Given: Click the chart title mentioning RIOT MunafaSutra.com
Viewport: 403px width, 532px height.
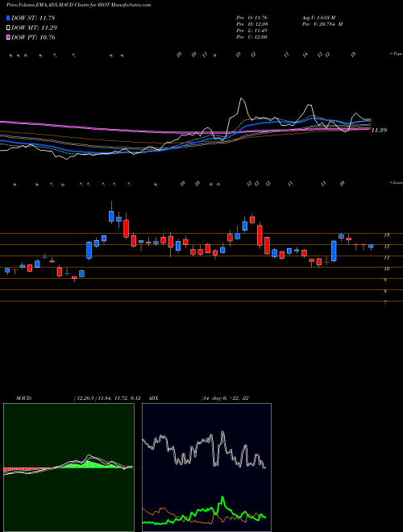Looking at the screenshot, I should tap(79, 5).
